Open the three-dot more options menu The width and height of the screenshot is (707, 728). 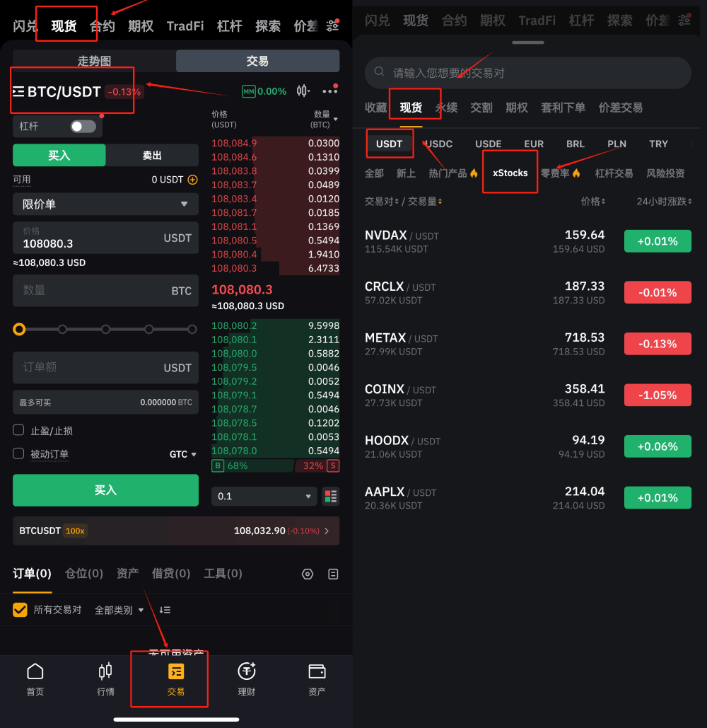tap(329, 91)
